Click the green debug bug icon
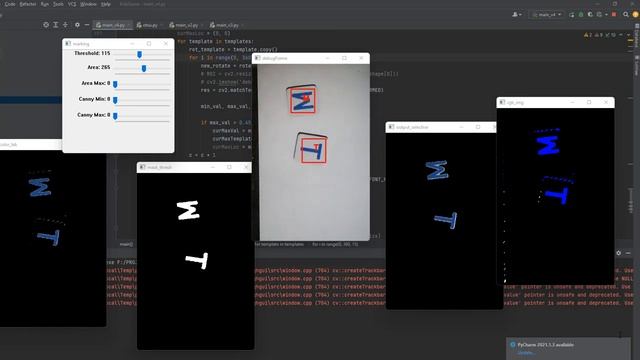This screenshot has height=360, width=640. 581,15
